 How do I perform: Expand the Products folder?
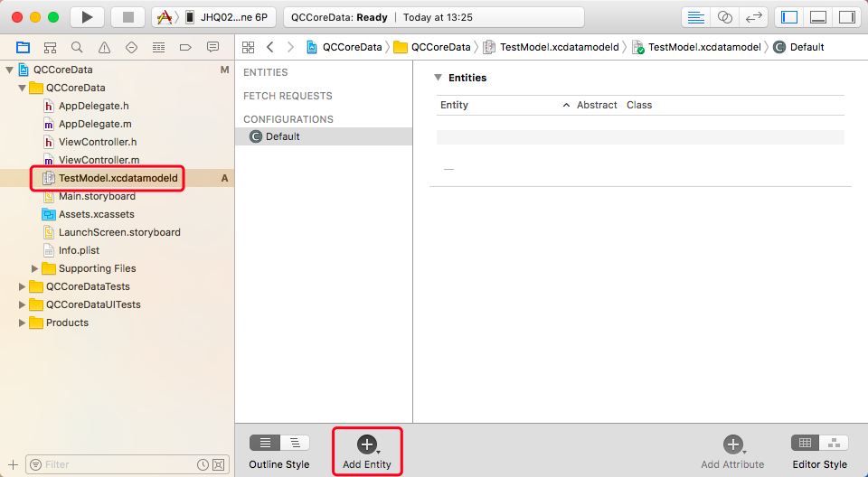point(22,323)
